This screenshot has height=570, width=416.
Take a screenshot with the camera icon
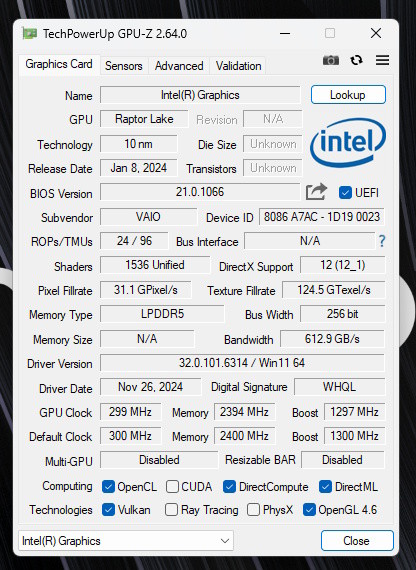(x=331, y=60)
